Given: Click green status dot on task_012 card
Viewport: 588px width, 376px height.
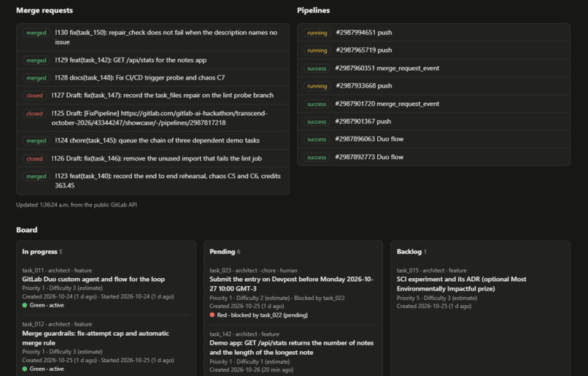Looking at the screenshot, I should pyautogui.click(x=25, y=369).
